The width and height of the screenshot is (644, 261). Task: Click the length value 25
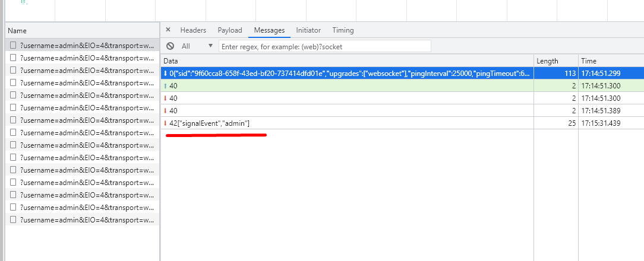coord(571,123)
